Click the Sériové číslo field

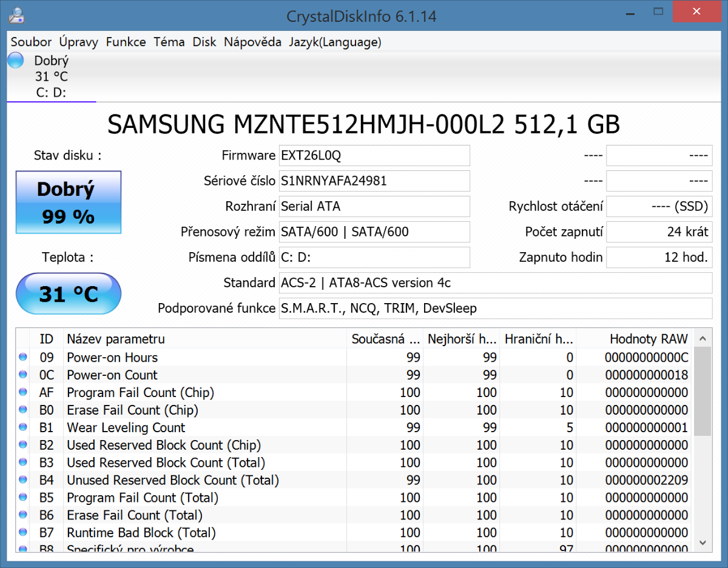(x=374, y=181)
